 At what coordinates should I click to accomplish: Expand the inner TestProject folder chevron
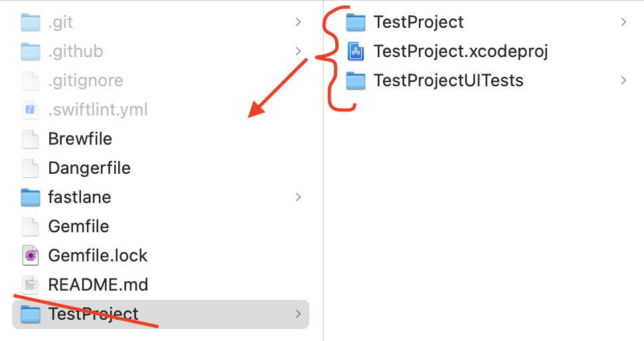pos(623,23)
